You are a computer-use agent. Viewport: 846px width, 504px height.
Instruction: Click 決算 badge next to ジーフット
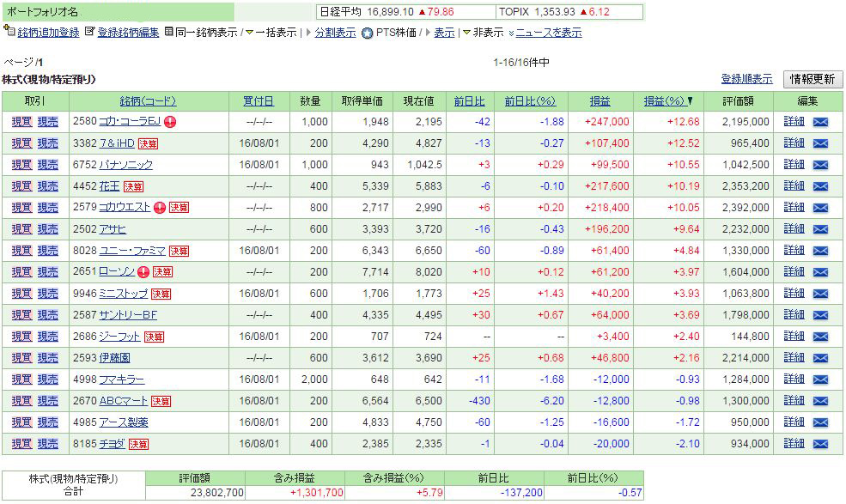[x=155, y=337]
